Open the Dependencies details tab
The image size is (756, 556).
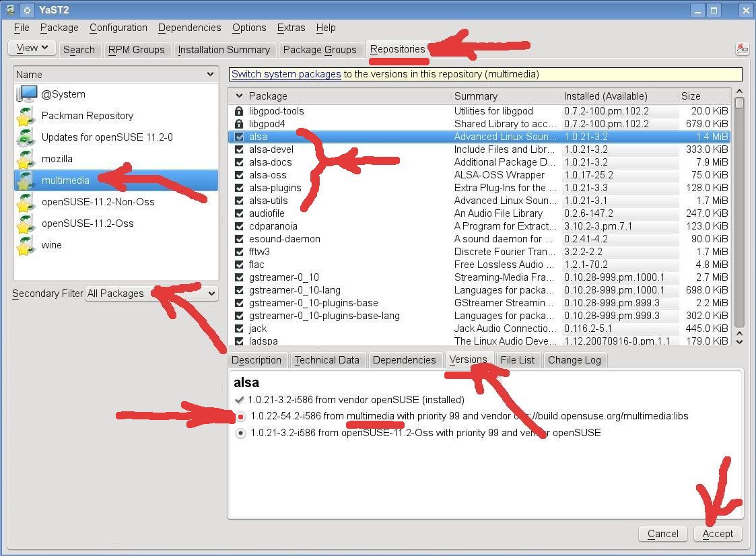(405, 360)
